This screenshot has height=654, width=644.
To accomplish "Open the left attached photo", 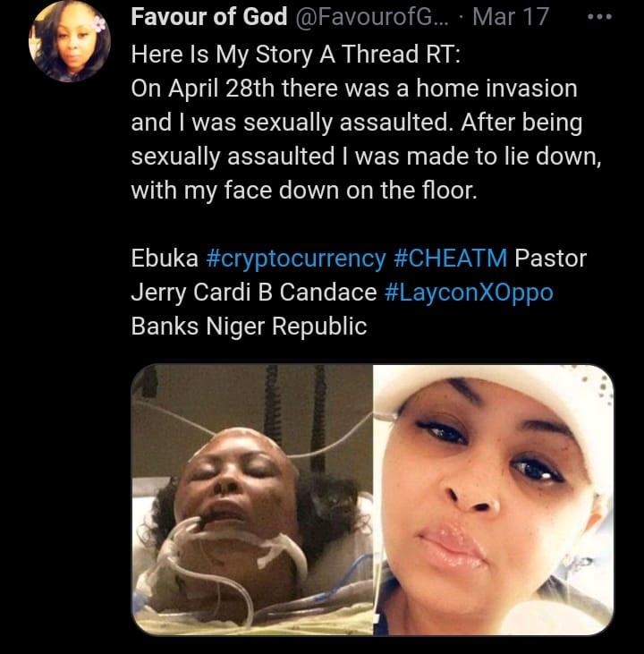I will coord(252,499).
